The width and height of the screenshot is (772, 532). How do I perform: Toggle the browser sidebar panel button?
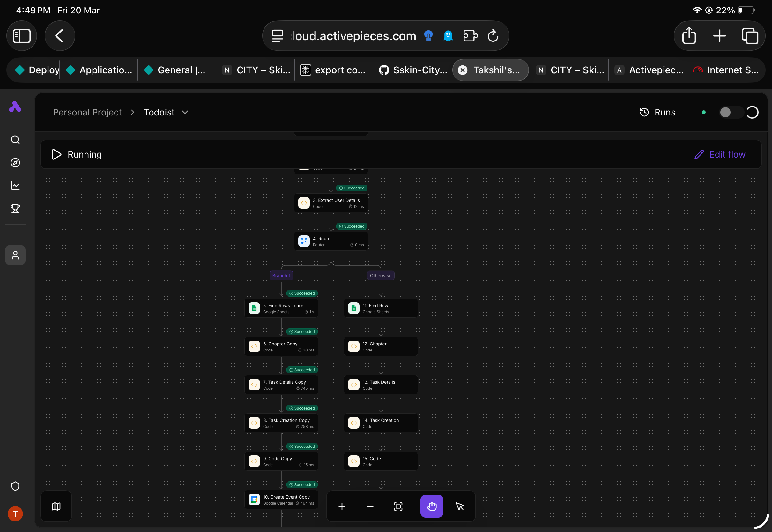[22, 36]
